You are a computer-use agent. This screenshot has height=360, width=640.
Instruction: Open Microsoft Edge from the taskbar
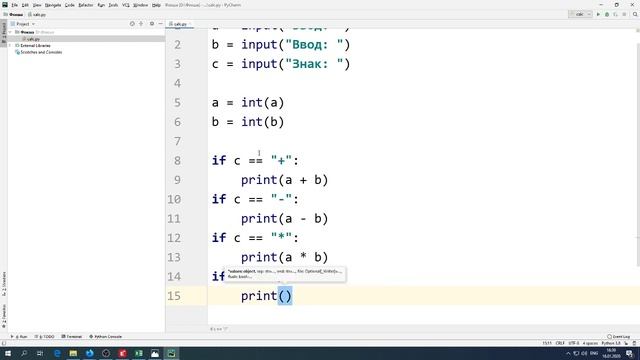57,353
